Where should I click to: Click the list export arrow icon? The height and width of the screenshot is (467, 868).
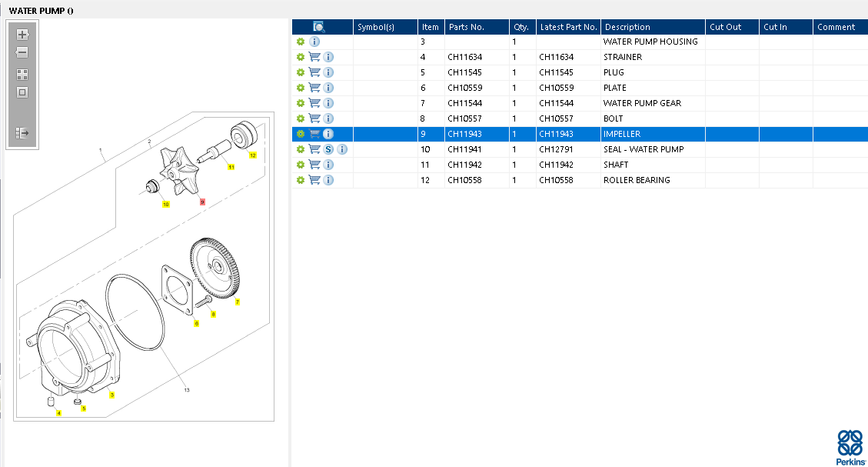(22, 133)
